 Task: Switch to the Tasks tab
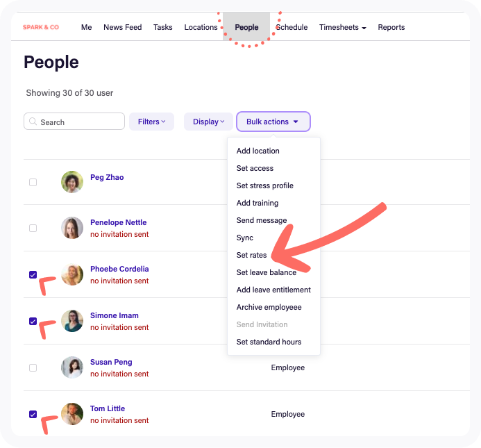click(163, 27)
